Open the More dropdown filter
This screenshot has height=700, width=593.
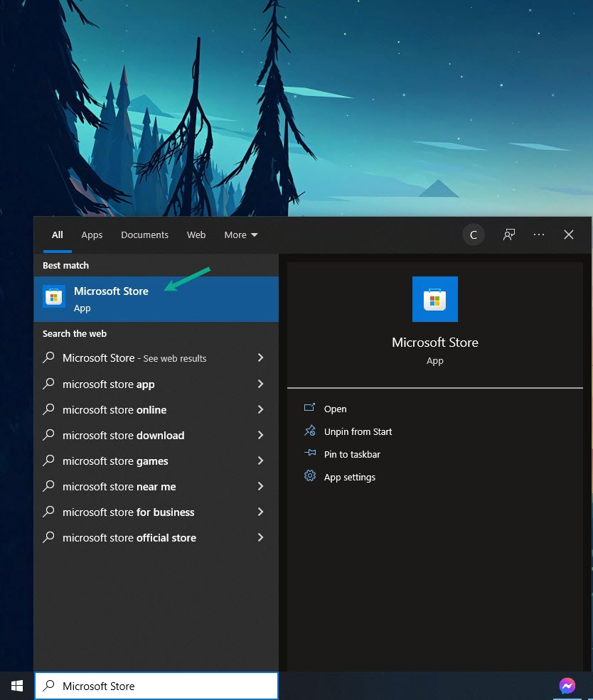click(241, 235)
